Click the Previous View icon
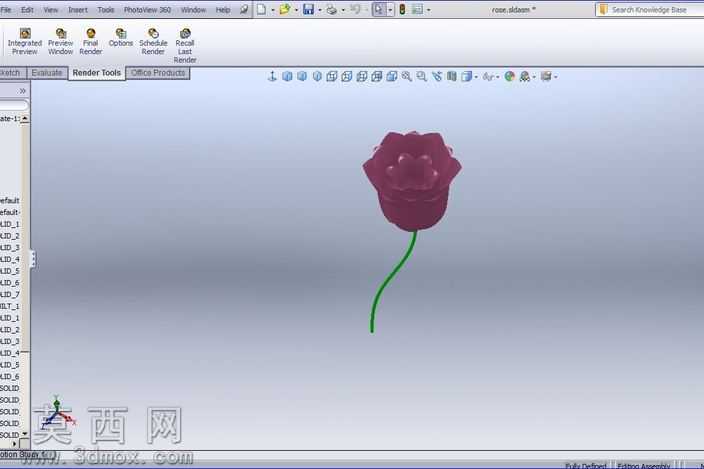This screenshot has width=704, height=469. point(437,76)
